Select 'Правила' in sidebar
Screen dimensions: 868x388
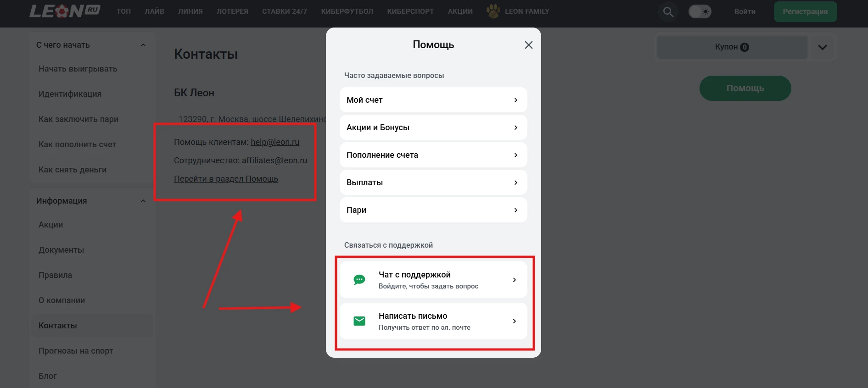55,275
